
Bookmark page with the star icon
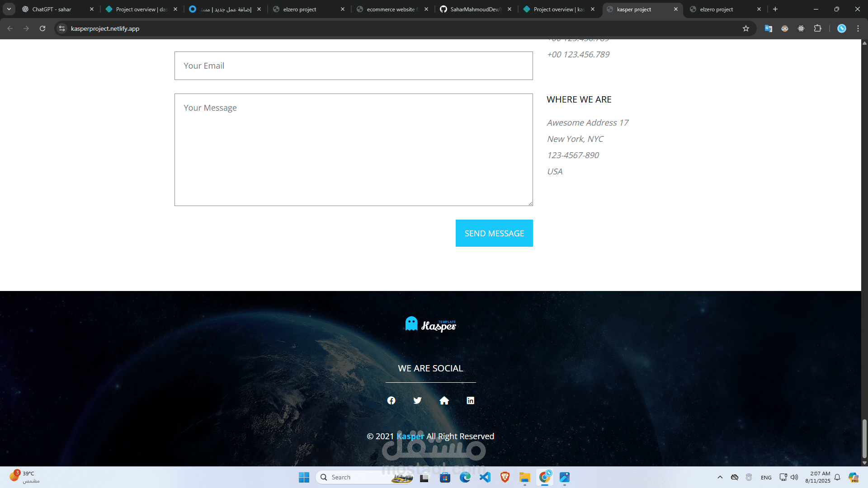[x=746, y=28]
